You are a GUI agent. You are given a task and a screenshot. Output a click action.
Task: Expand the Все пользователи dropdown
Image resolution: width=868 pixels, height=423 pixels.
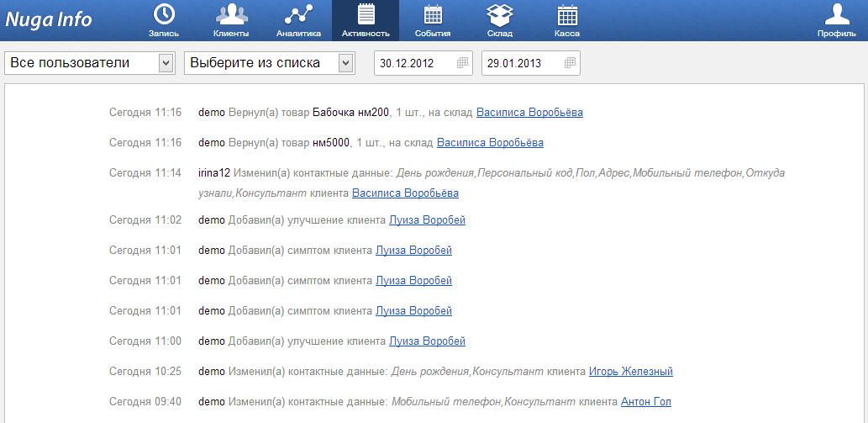[x=166, y=63]
